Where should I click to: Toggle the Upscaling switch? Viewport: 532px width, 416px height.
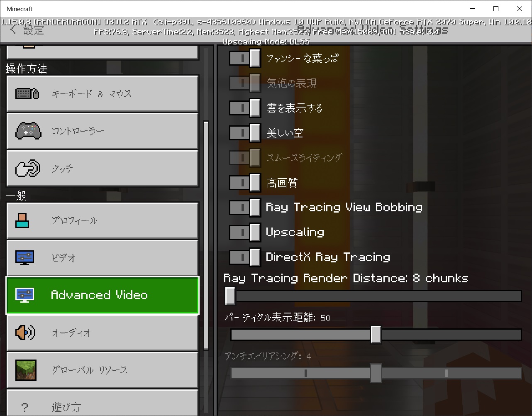pos(245,232)
